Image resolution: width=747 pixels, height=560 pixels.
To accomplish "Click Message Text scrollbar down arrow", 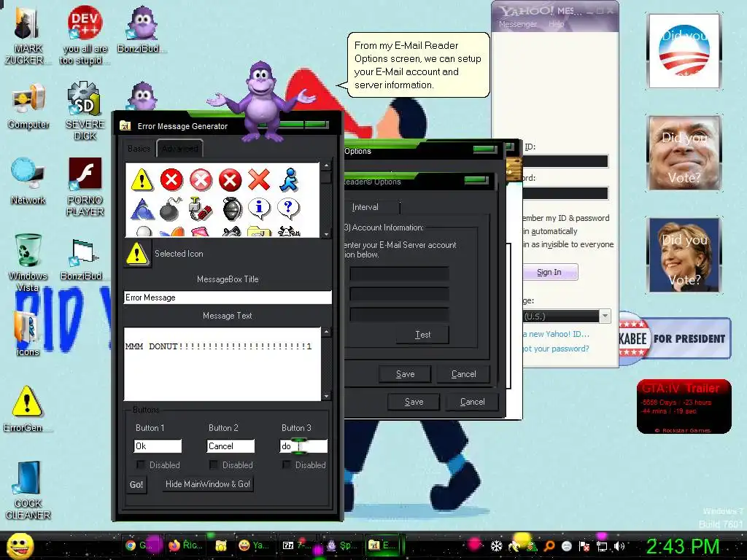I will tap(326, 396).
